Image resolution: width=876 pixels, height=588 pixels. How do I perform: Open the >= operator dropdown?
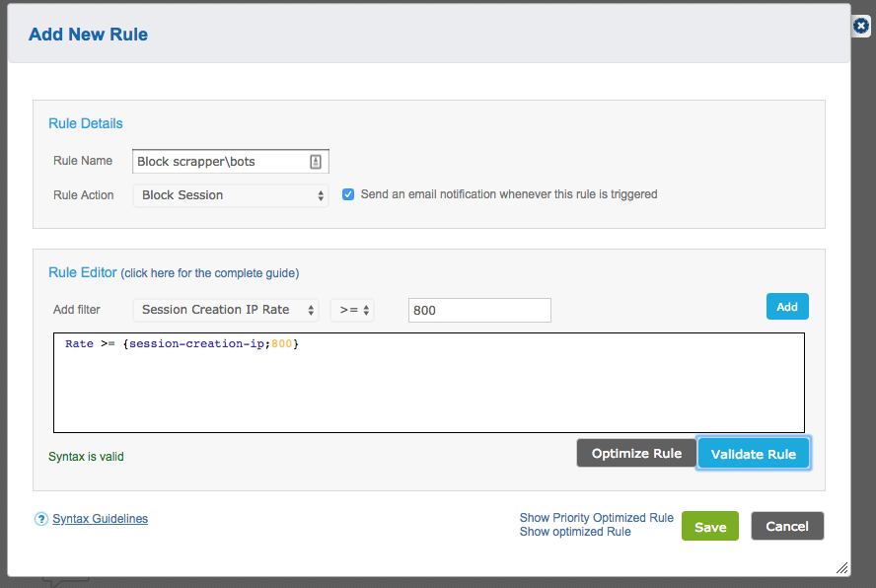(x=352, y=310)
